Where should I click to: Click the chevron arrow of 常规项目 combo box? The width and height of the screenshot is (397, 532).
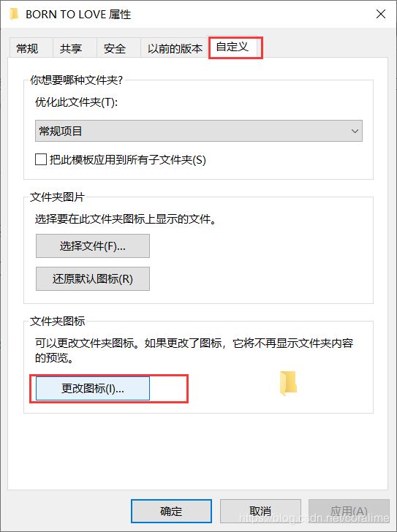click(x=355, y=131)
